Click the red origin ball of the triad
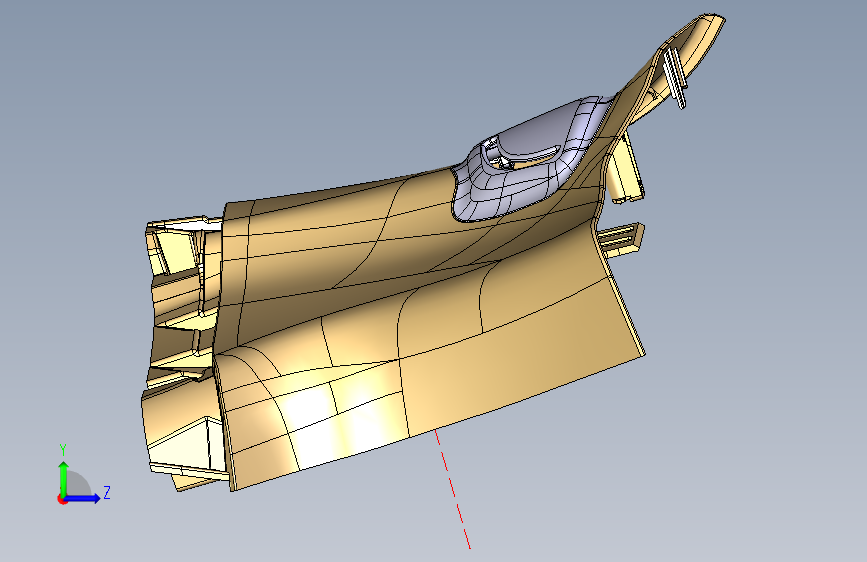 (62, 499)
